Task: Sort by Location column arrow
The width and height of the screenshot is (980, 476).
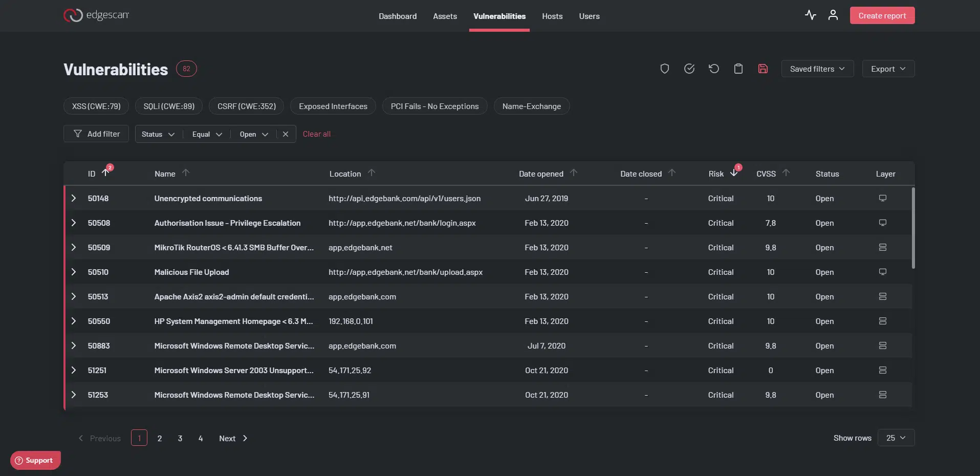Action: click(372, 173)
